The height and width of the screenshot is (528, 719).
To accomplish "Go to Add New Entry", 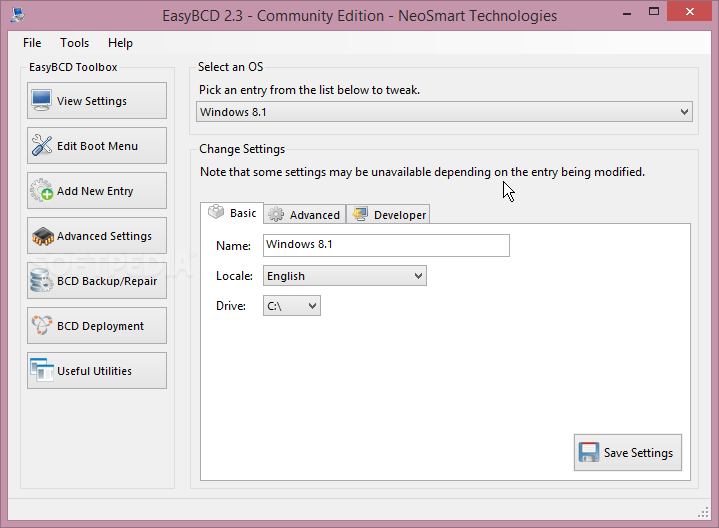I will tap(97, 190).
